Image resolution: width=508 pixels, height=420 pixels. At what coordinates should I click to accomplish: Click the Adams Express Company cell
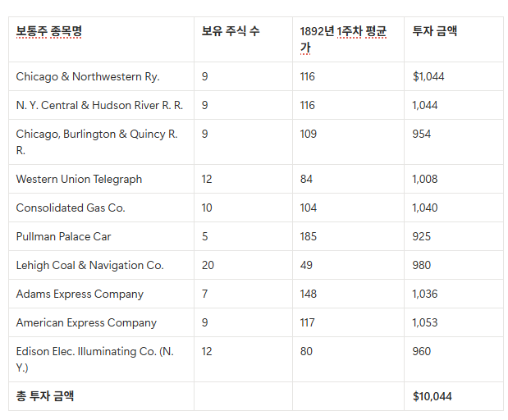pos(80,294)
